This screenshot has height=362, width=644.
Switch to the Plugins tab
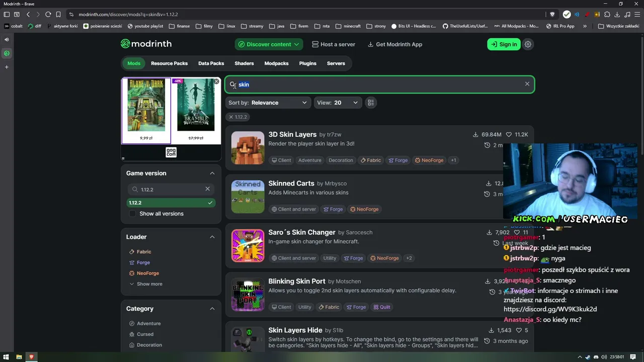pyautogui.click(x=308, y=63)
